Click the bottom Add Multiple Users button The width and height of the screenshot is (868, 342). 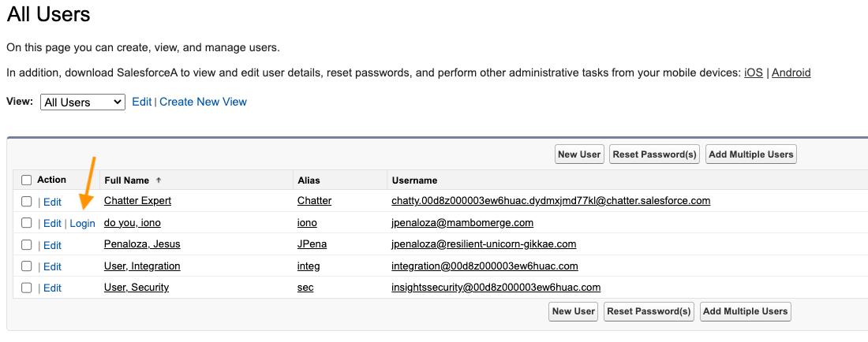pyautogui.click(x=745, y=311)
